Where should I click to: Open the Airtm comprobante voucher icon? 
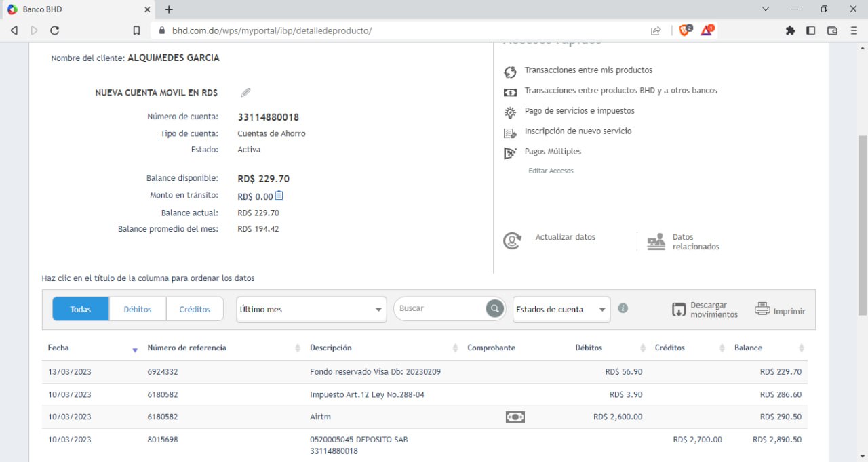[x=515, y=417]
